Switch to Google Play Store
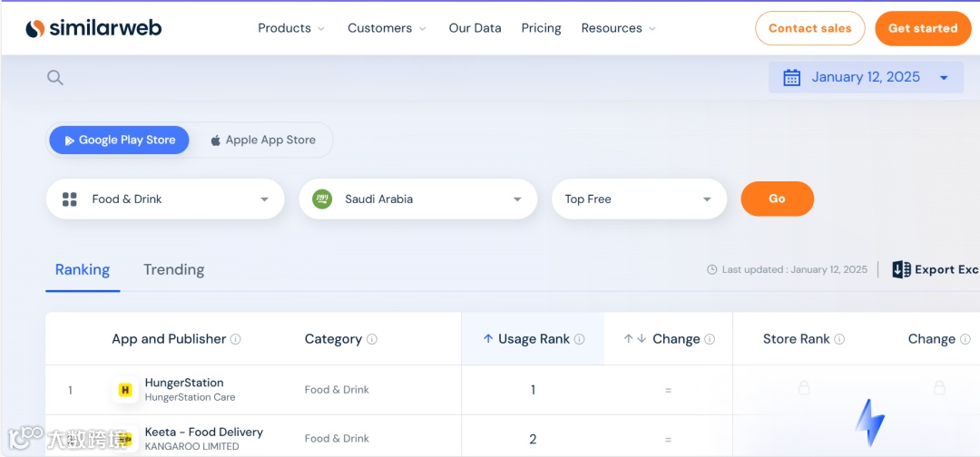This screenshot has height=457, width=980. (x=119, y=140)
